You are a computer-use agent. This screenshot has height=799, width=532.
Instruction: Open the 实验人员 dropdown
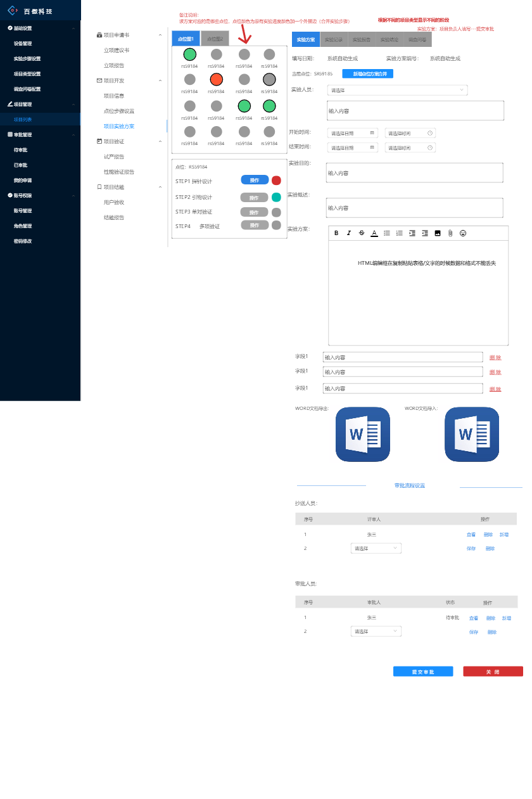(397, 90)
